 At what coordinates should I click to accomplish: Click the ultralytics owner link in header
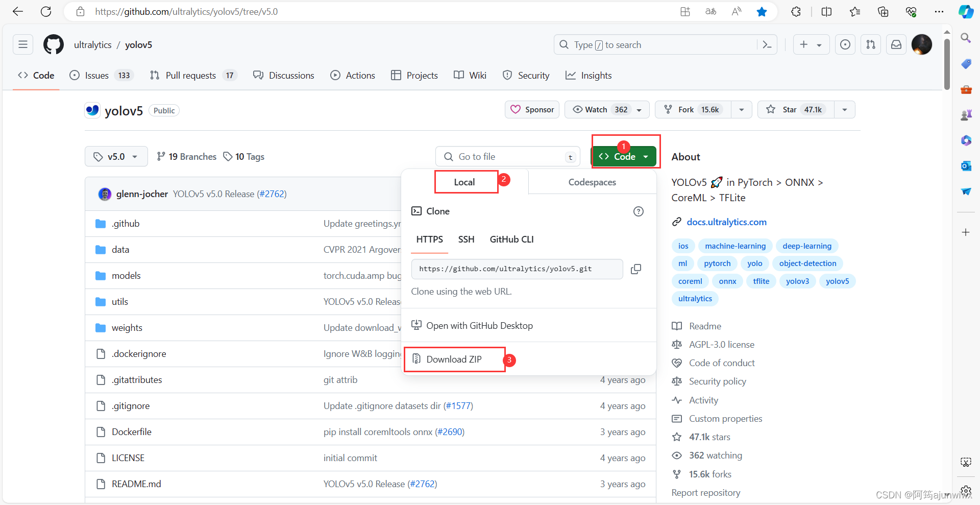(x=92, y=45)
